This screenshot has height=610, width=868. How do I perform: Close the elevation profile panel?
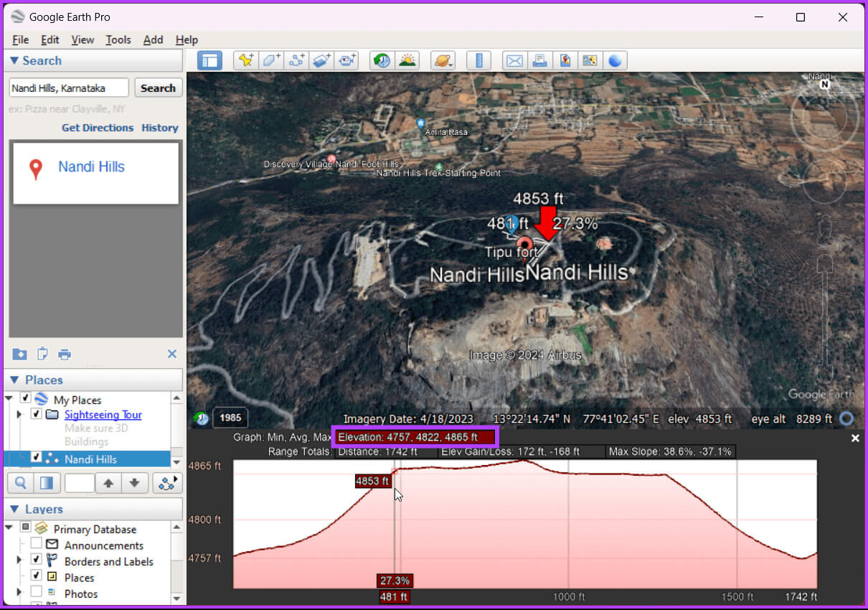click(x=855, y=438)
